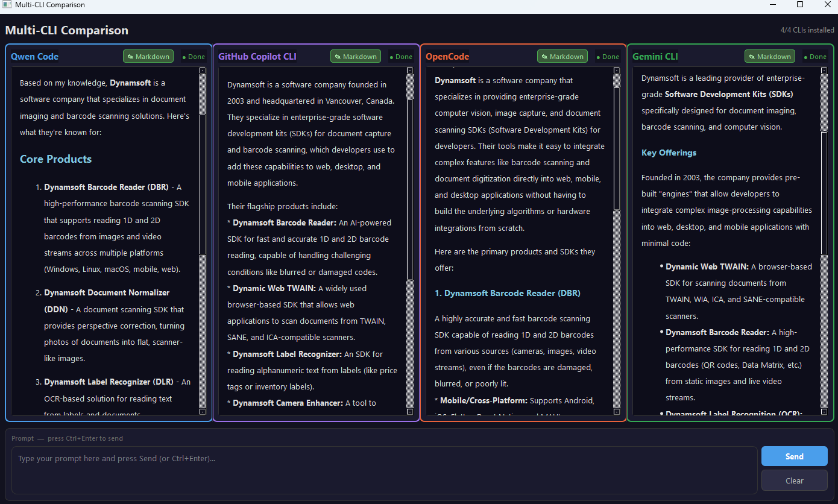Select the OpenCode panel title
This screenshot has height=504, width=838.
[447, 57]
